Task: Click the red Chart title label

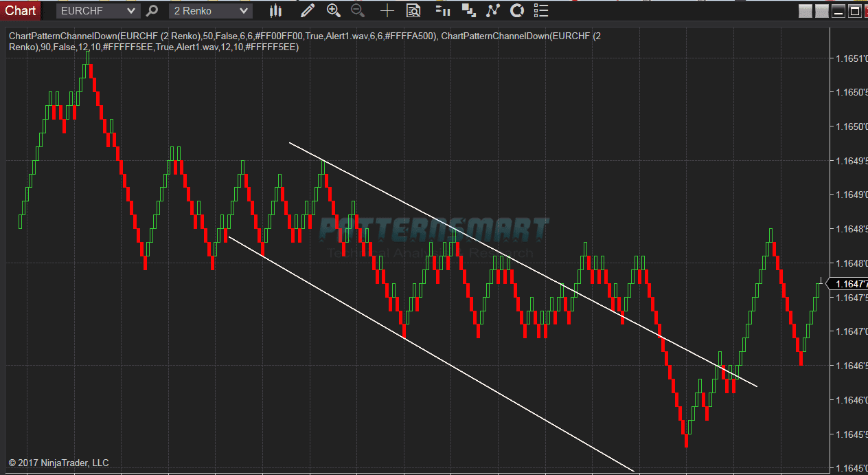Action: tap(20, 10)
